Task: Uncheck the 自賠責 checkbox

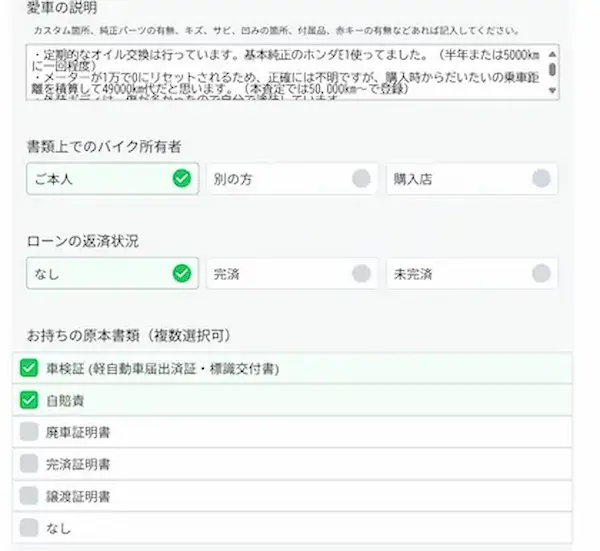Action: 29,400
